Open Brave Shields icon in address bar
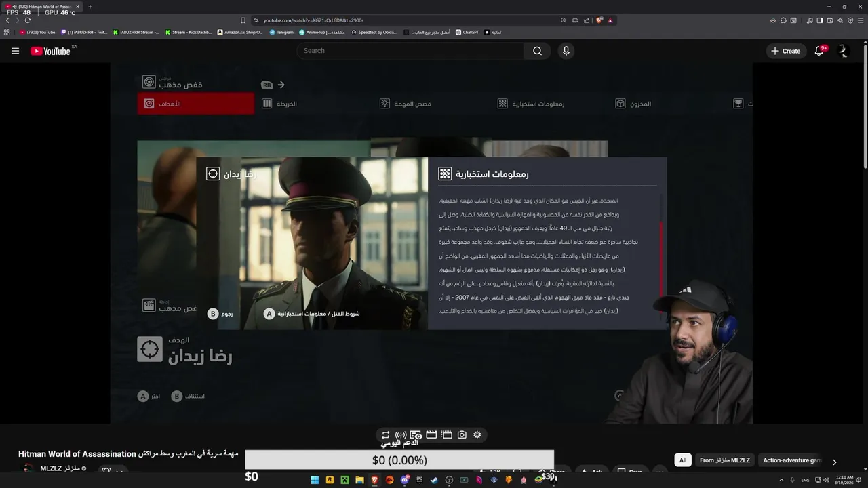Image resolution: width=868 pixels, height=488 pixels. click(x=599, y=20)
